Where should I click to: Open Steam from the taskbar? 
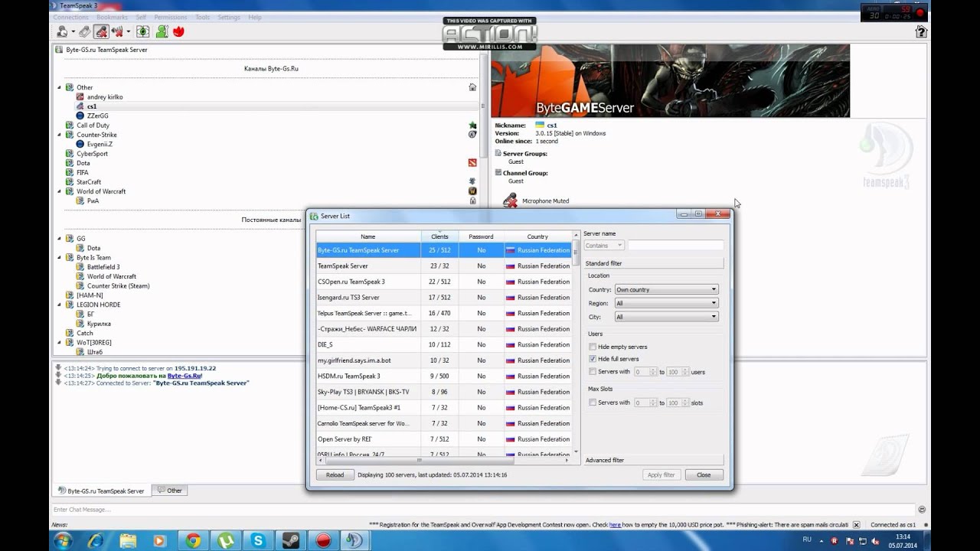[x=290, y=540]
